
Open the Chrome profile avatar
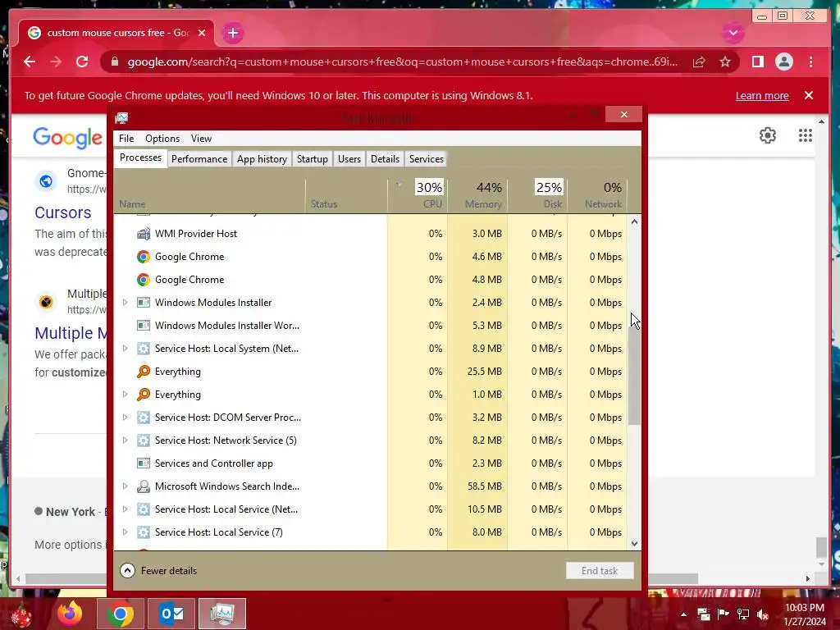(x=783, y=62)
